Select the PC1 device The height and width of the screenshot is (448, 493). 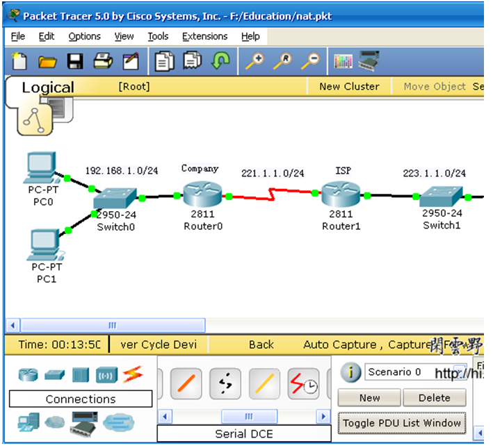pyautogui.click(x=46, y=245)
